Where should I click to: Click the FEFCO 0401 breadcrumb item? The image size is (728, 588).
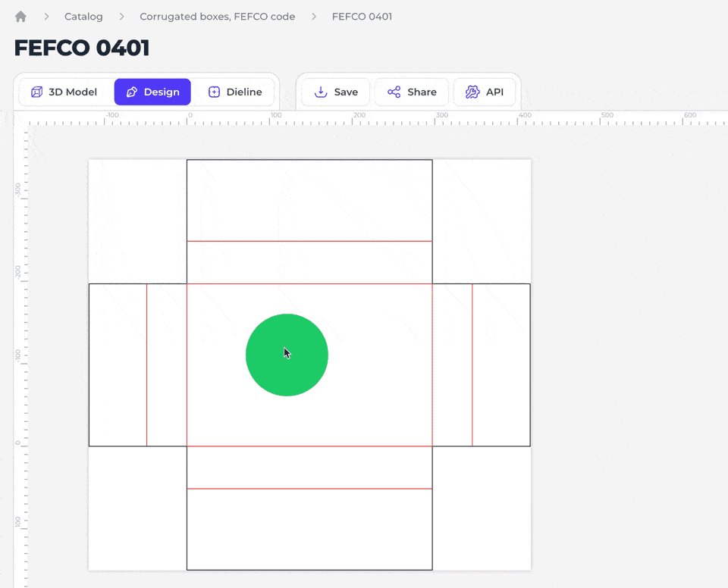coord(362,17)
